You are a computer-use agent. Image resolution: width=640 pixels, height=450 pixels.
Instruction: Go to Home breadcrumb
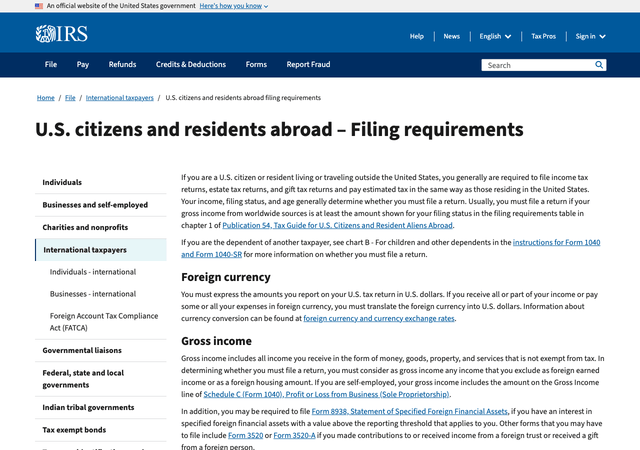coord(45,98)
